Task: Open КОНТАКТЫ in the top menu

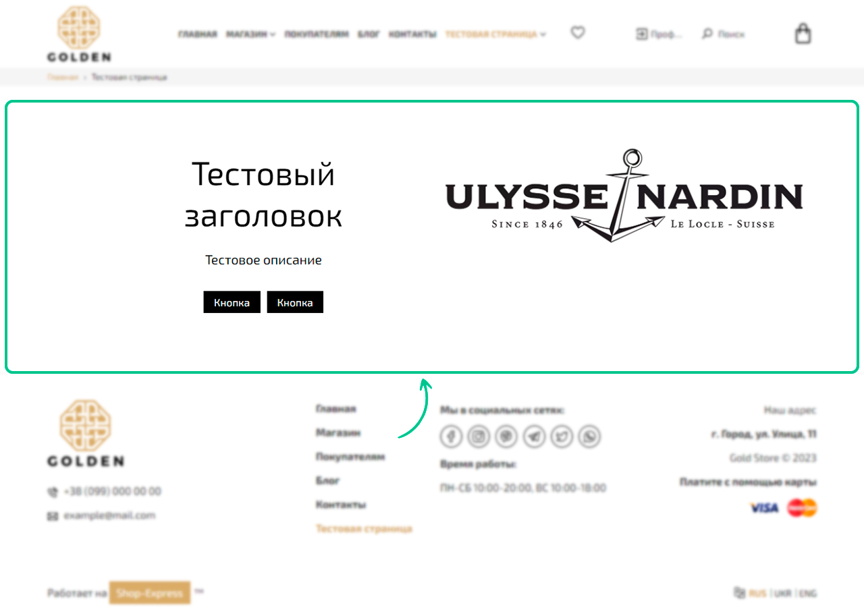Action: point(412,34)
